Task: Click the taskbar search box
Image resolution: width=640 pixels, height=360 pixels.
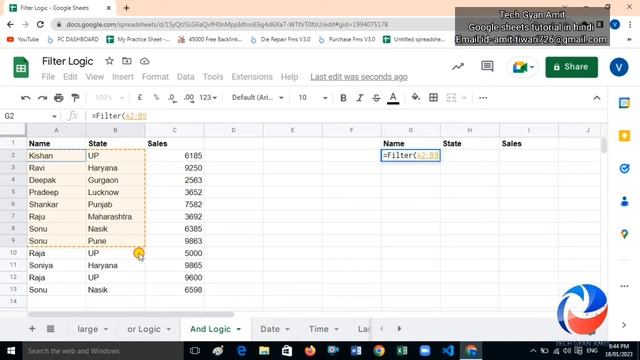Action: tap(102, 351)
